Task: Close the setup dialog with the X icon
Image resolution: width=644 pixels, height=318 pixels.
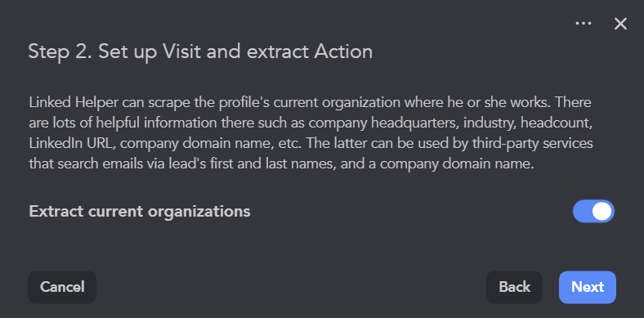Action: pos(620,24)
